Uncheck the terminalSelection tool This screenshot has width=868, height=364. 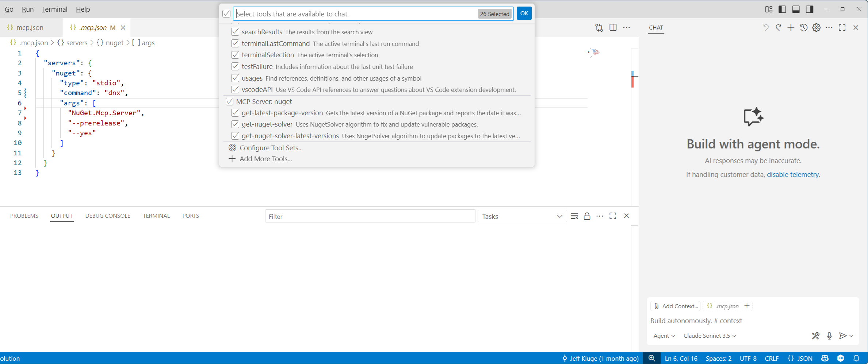(x=235, y=55)
